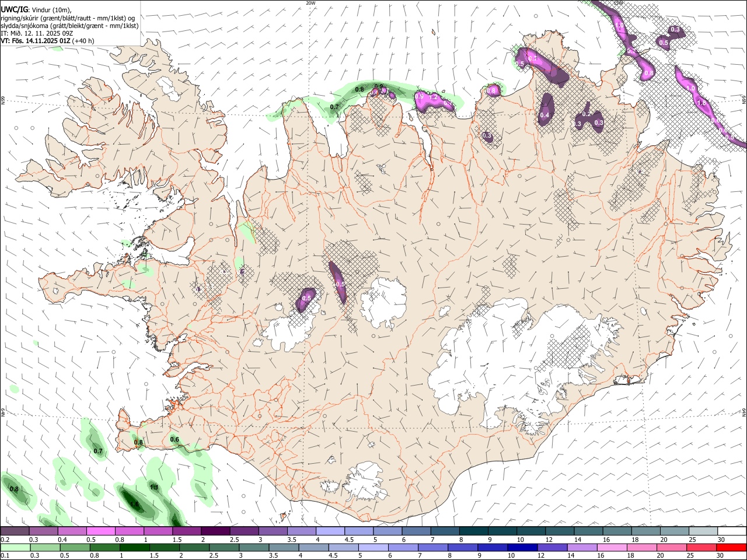
Task: Click the 'Vindur (10m)' caption text
Action: (x=52, y=10)
